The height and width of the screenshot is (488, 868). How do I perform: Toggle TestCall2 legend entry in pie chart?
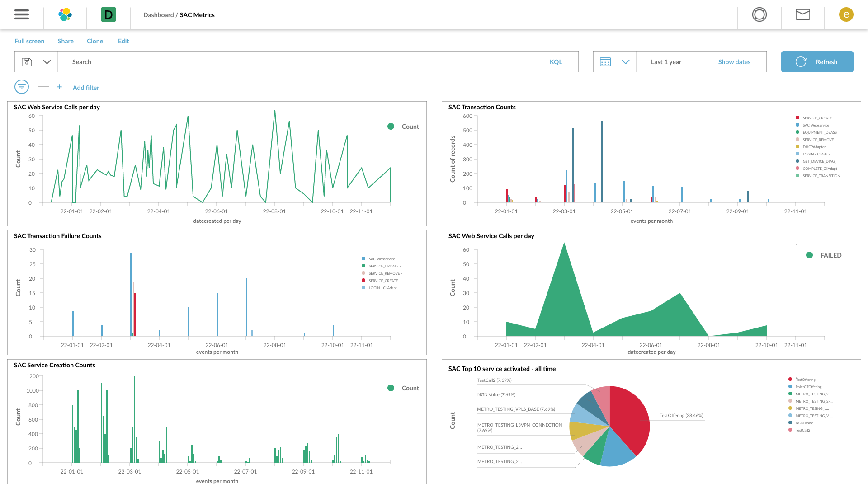tap(799, 430)
